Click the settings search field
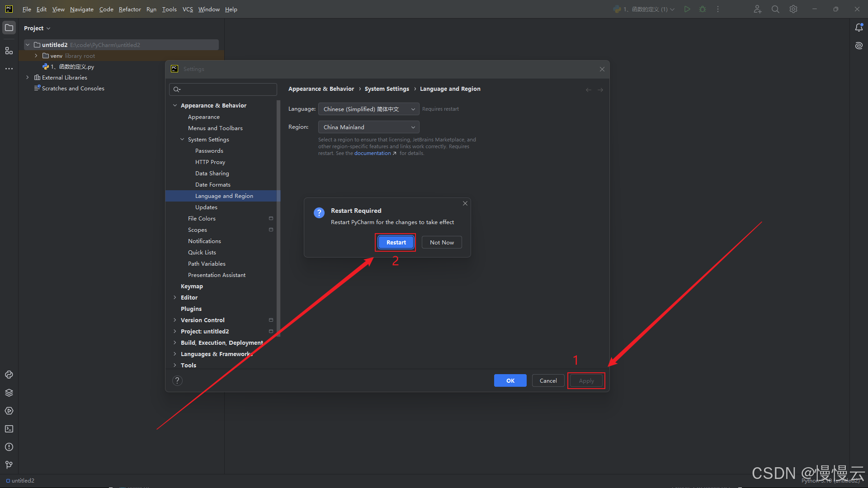 click(223, 89)
